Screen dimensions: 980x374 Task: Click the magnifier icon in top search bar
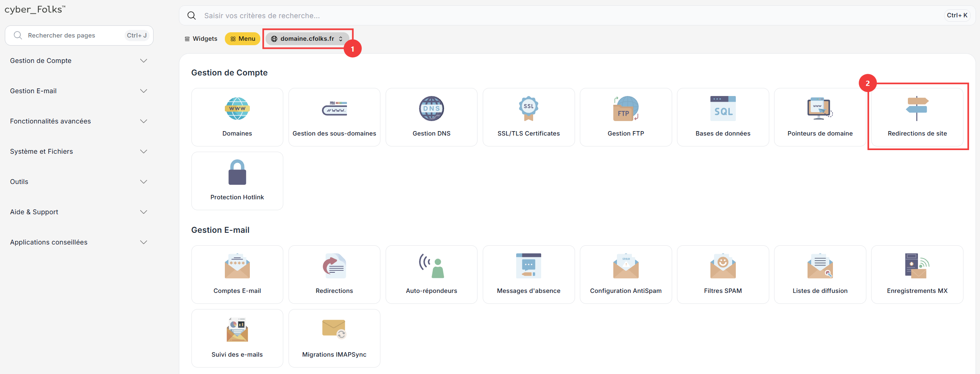[192, 15]
